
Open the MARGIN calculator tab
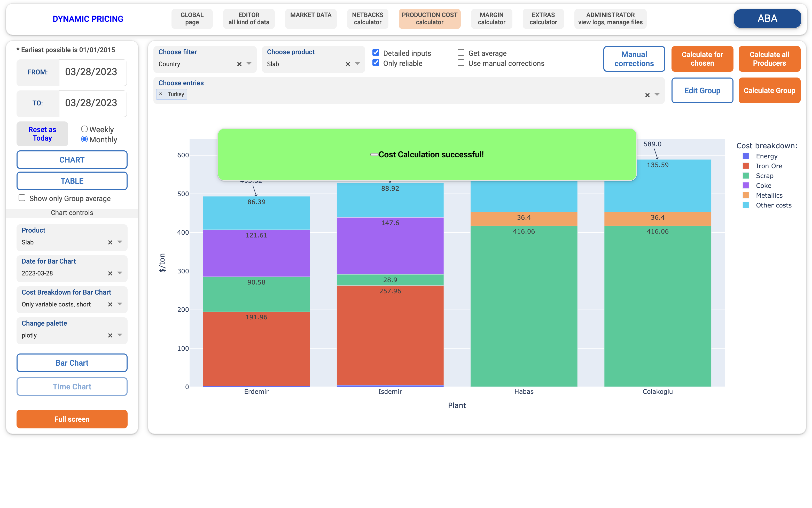(491, 19)
